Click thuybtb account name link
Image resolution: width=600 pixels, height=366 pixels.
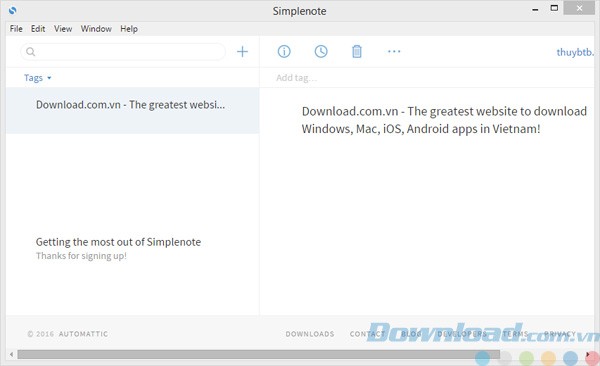click(575, 52)
